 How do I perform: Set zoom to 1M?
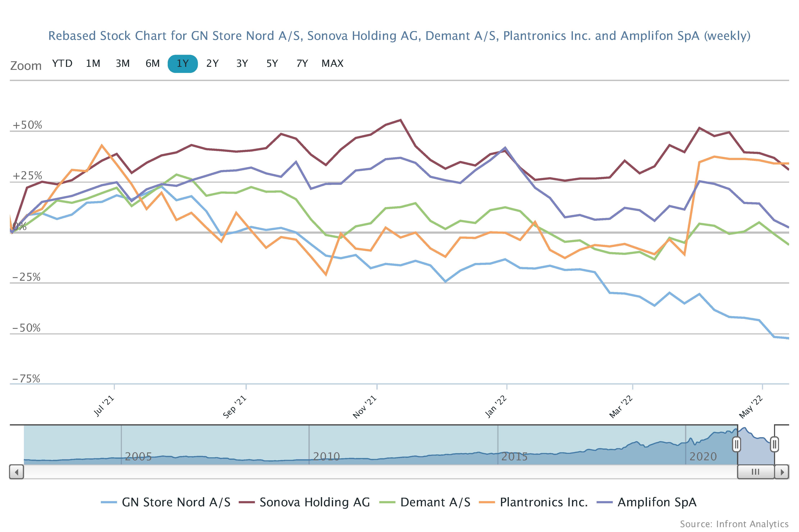(x=93, y=64)
